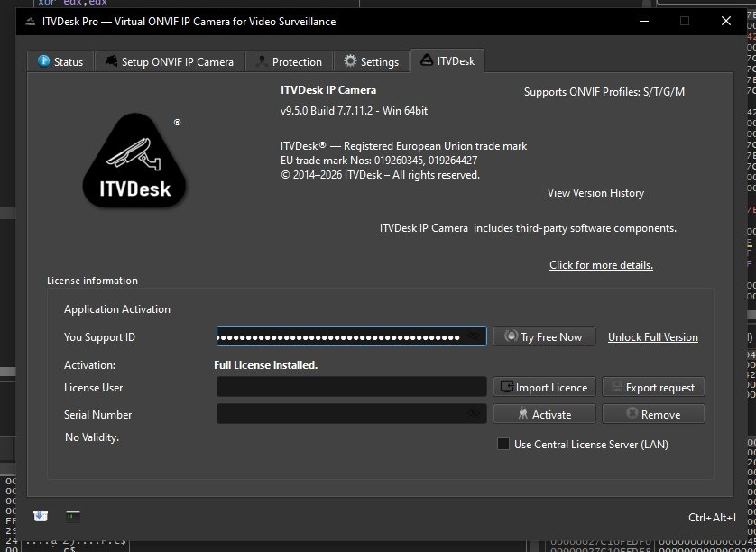This screenshot has height=552, width=756.
Task: Open the console window icon at bottom
Action: 73,516
